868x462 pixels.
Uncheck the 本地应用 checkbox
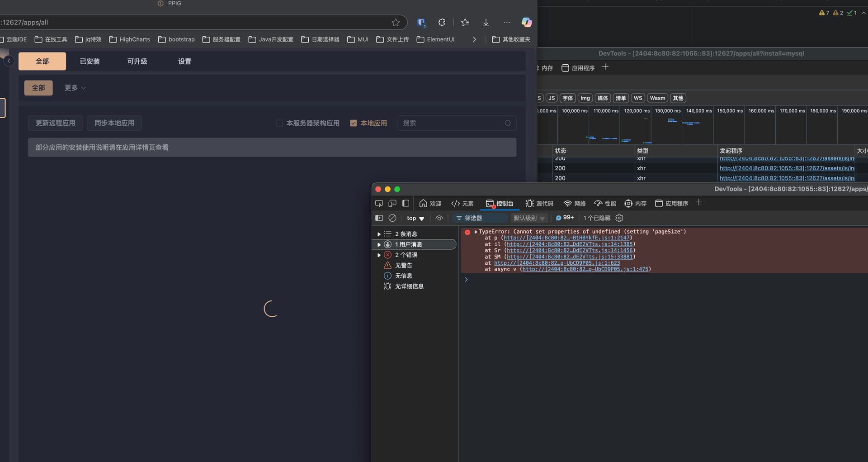pos(354,123)
